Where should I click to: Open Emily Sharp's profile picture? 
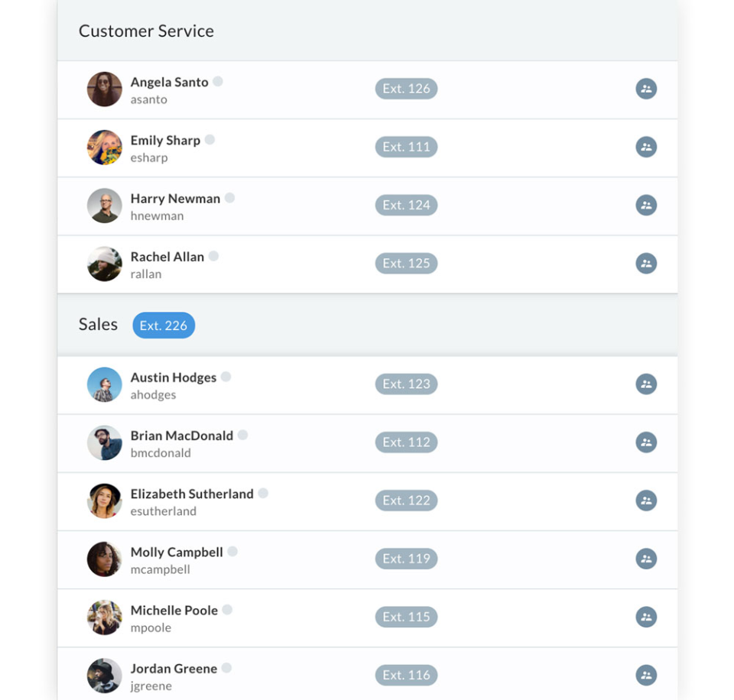click(x=105, y=147)
